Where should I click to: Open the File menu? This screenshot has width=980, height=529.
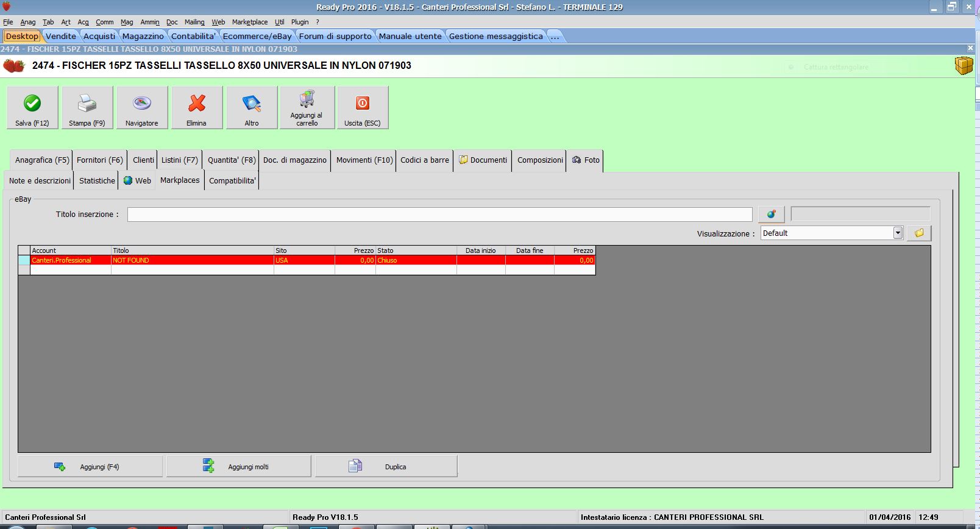point(8,22)
